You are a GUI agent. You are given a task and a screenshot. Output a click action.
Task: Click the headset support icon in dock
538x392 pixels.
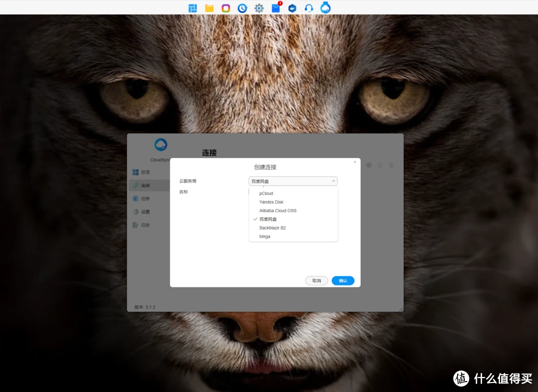click(x=309, y=8)
